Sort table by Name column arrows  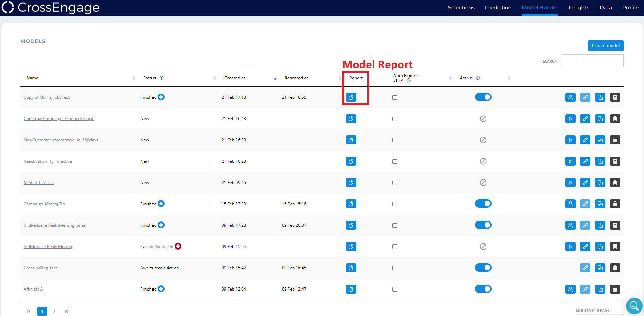(x=134, y=78)
